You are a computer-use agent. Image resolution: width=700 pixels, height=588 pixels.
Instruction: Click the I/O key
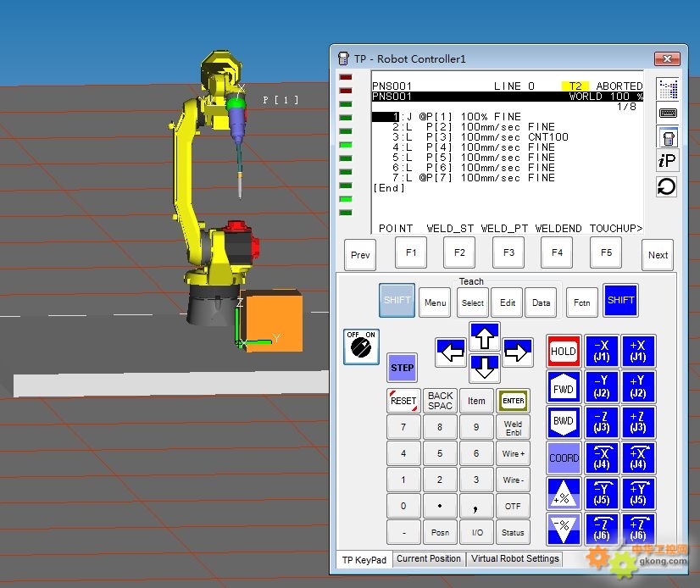click(476, 532)
